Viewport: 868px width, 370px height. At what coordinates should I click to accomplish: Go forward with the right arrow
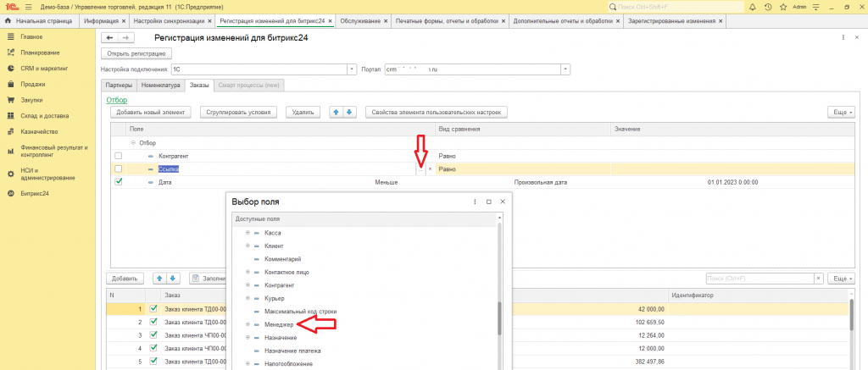(125, 37)
